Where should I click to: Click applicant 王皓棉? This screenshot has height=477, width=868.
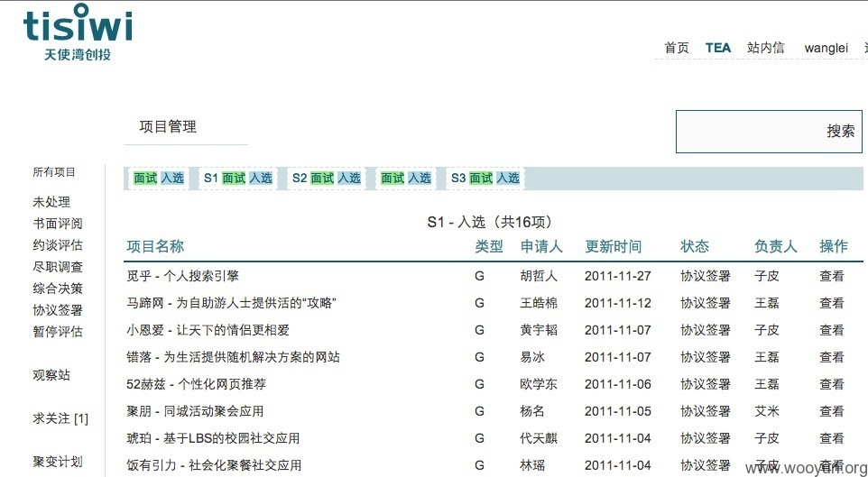(539, 303)
